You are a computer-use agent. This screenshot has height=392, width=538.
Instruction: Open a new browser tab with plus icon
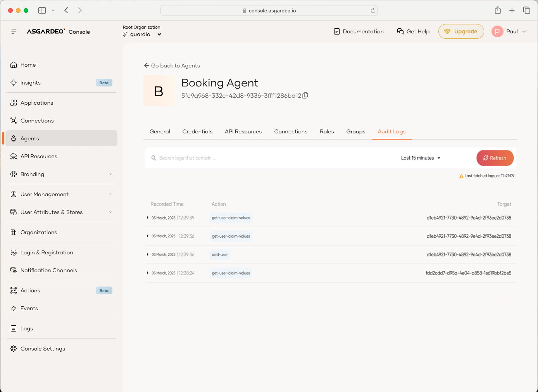[x=512, y=10]
